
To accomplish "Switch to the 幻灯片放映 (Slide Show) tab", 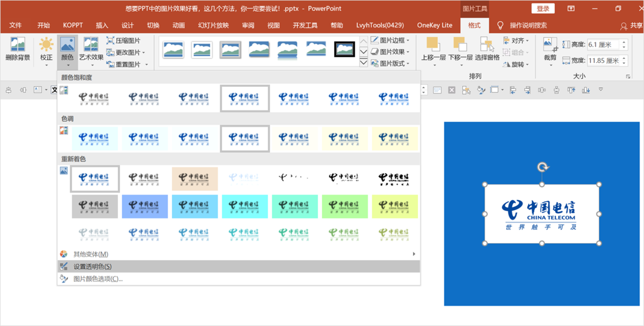I will coord(213,25).
